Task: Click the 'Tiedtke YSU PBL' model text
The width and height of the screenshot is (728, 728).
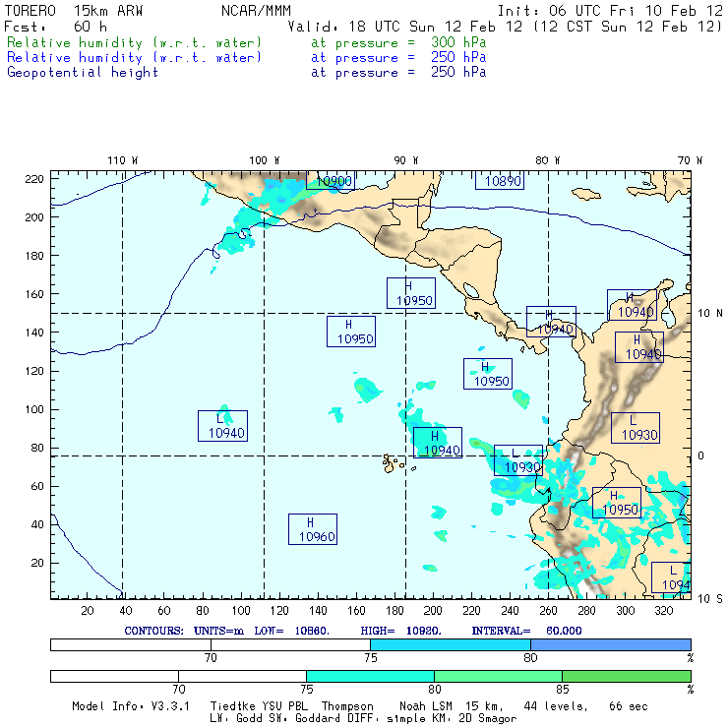Action: 259,706
